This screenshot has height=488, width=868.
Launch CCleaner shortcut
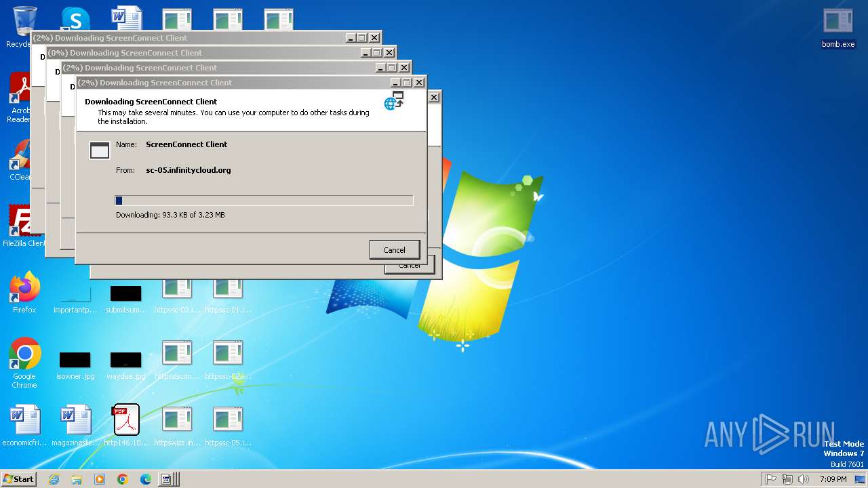point(20,161)
